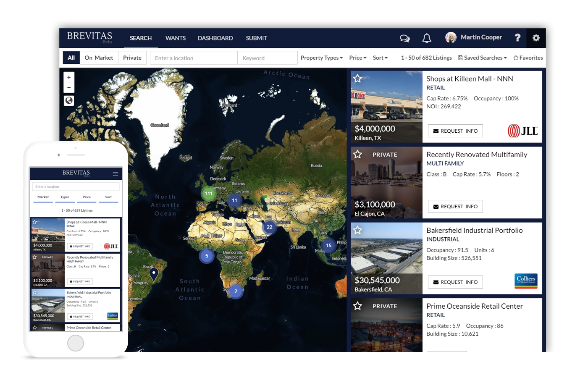Viewport: 588px width, 378px height.
Task: Click the 2 cluster marker in South Africa
Action: 236,291
